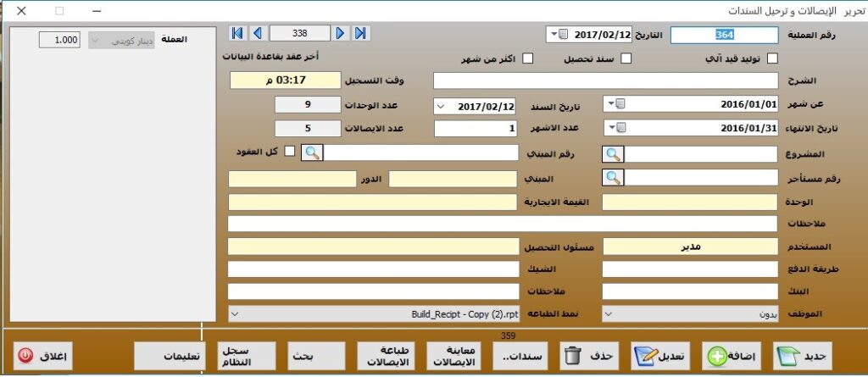This screenshot has width=868, height=377.
Task: Jump to the last record navigation arrow
Action: 361,33
